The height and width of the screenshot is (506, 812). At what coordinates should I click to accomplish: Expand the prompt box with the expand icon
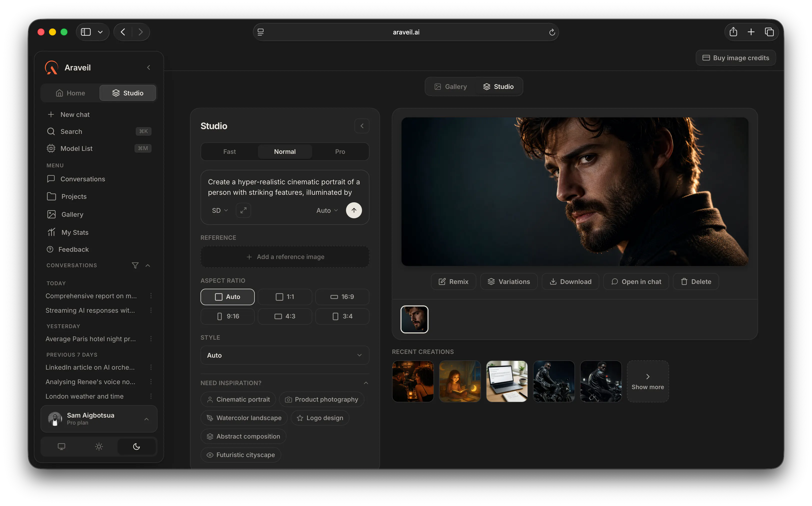pos(243,210)
